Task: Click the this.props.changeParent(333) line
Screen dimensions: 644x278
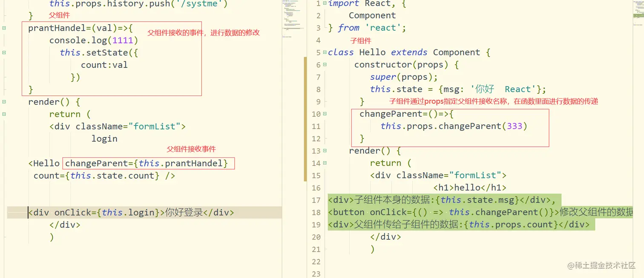Action: click(x=454, y=126)
